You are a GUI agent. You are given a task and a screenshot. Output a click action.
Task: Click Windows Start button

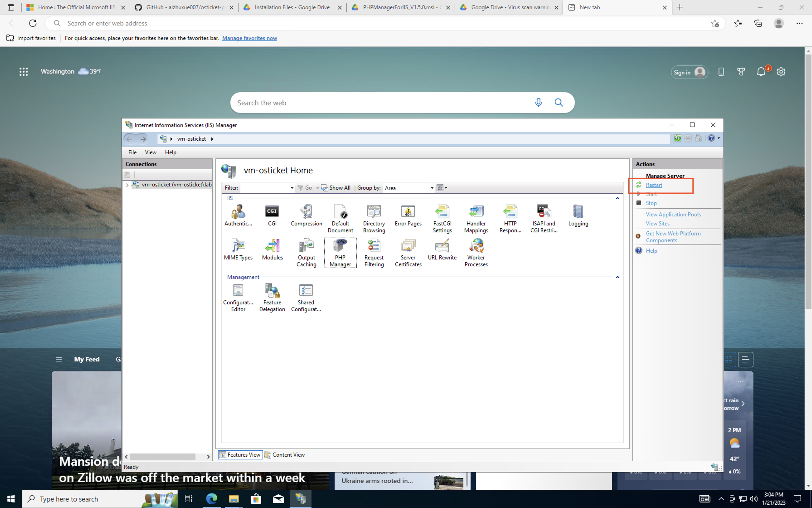pyautogui.click(x=11, y=499)
